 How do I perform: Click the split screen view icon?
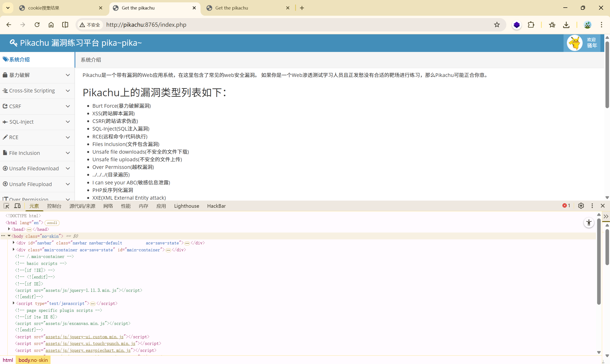point(65,25)
